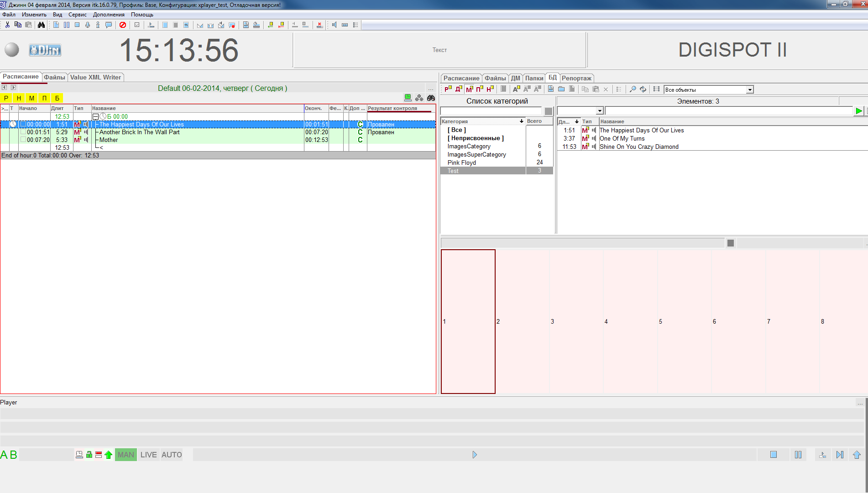The height and width of the screenshot is (493, 868).
Task: Toggle the yellow Н filter button
Action: click(19, 98)
